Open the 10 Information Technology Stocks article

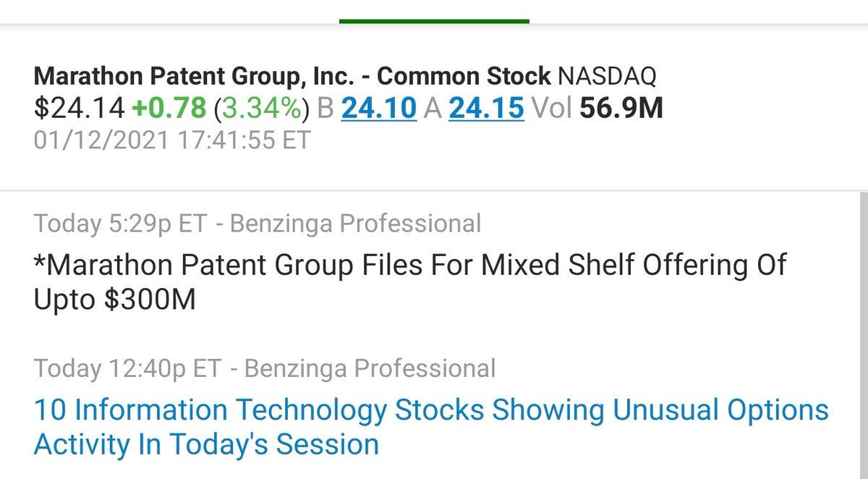point(431,427)
